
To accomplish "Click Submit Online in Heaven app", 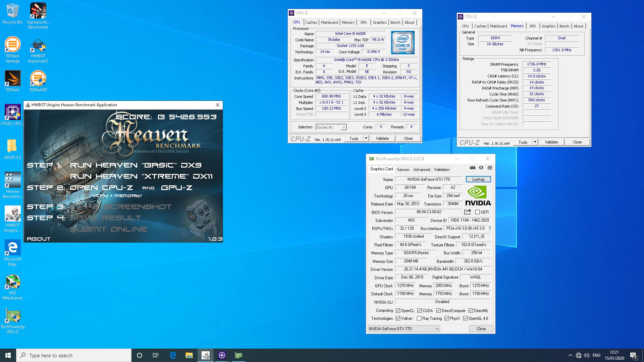I will click(109, 229).
